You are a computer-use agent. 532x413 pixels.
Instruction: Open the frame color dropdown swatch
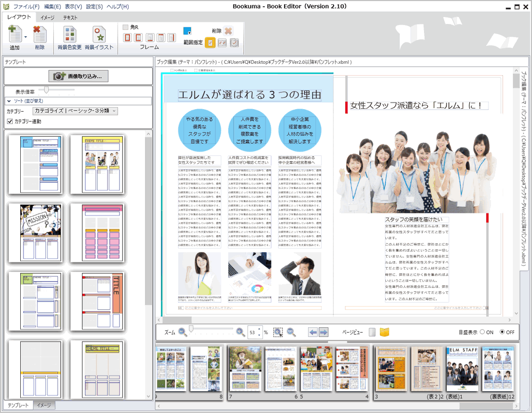pyautogui.click(x=188, y=31)
